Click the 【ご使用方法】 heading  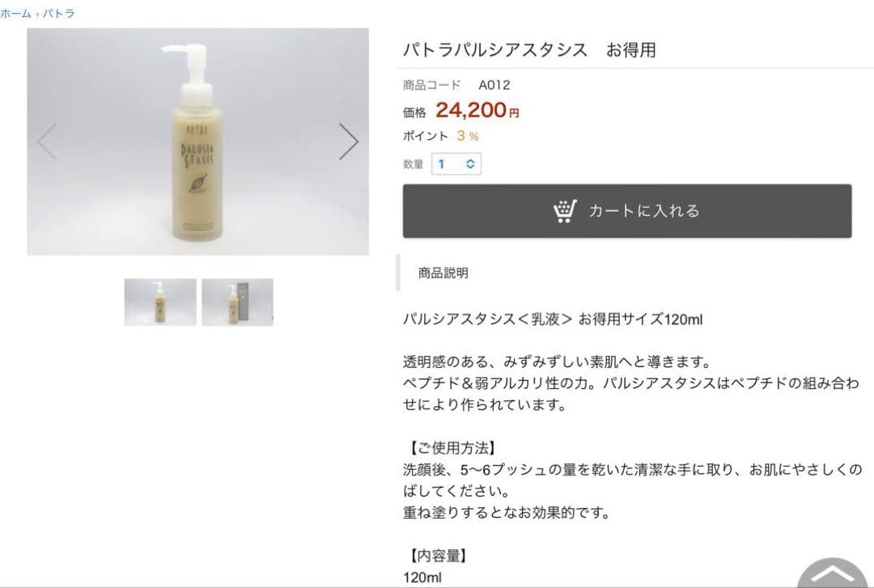click(x=452, y=447)
